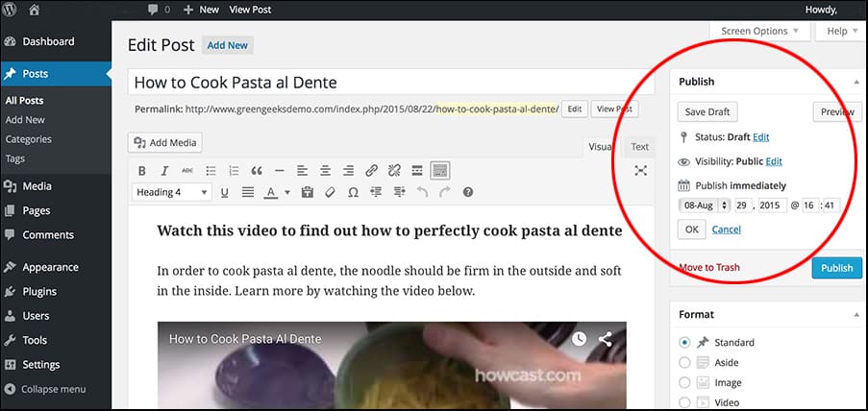
Task: Collapse the admin sidebar menu
Action: click(45, 390)
